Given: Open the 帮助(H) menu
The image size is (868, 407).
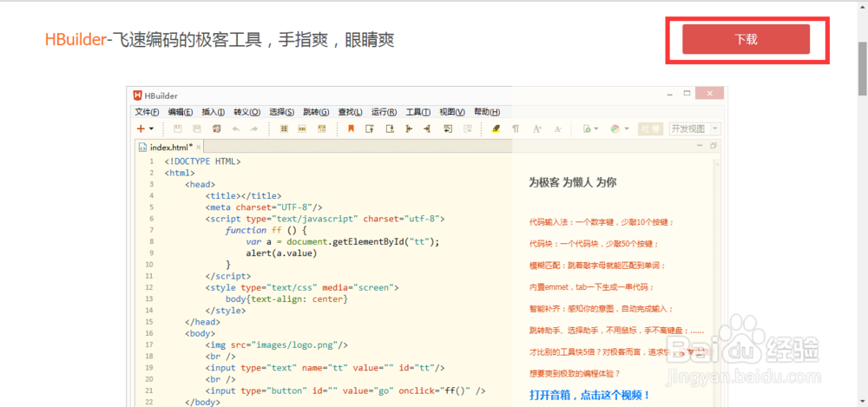Looking at the screenshot, I should (487, 112).
